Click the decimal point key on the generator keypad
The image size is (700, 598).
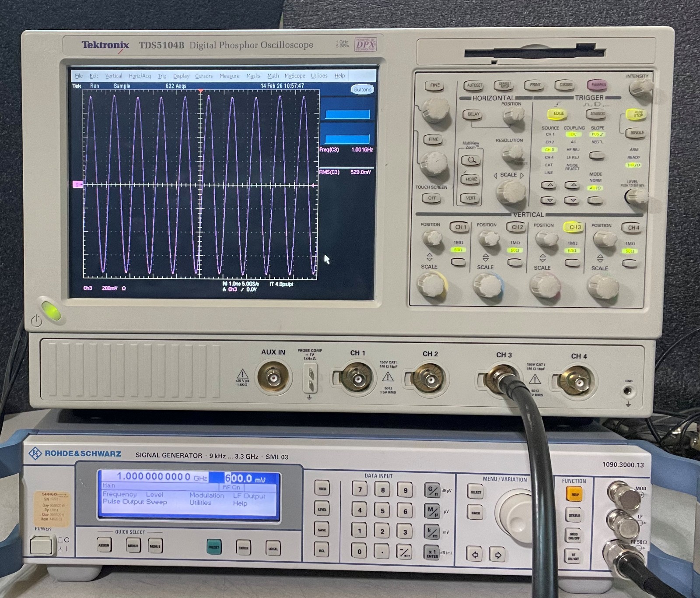382,552
